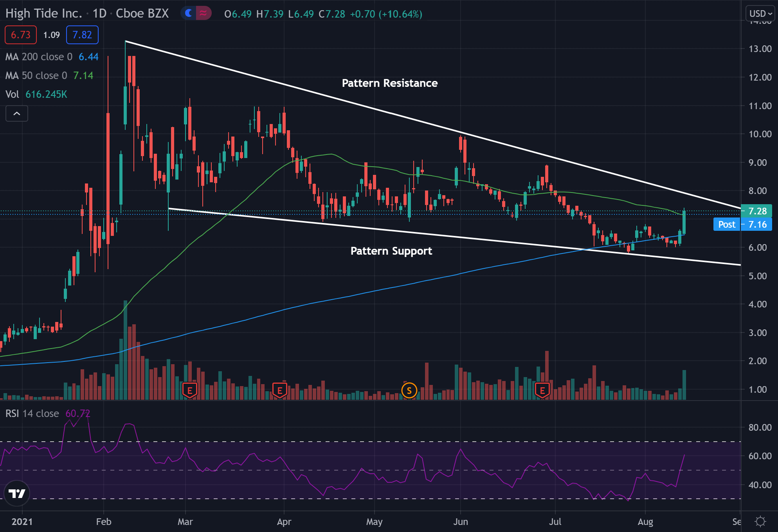This screenshot has width=778, height=532.
Task: Select the MA 50 close indicator legend
Action: tap(49, 75)
